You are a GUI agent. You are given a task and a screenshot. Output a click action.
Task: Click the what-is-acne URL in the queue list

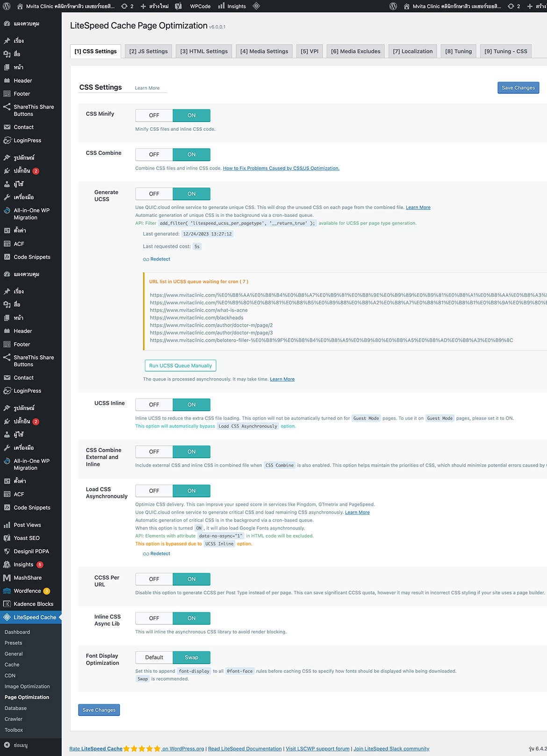coord(199,310)
